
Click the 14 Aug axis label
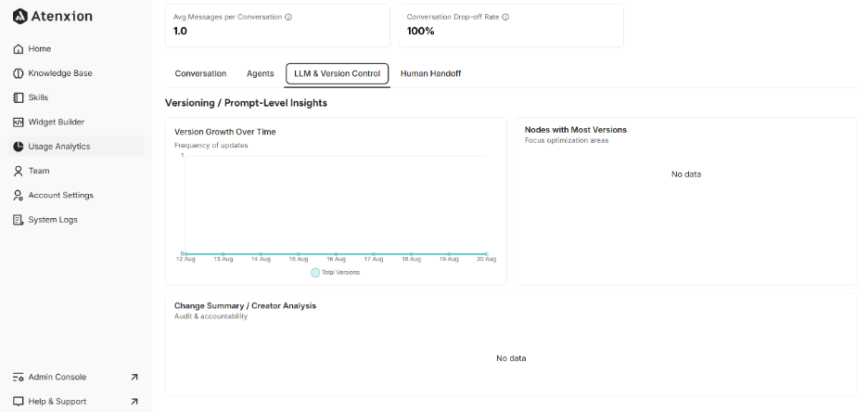click(x=261, y=259)
